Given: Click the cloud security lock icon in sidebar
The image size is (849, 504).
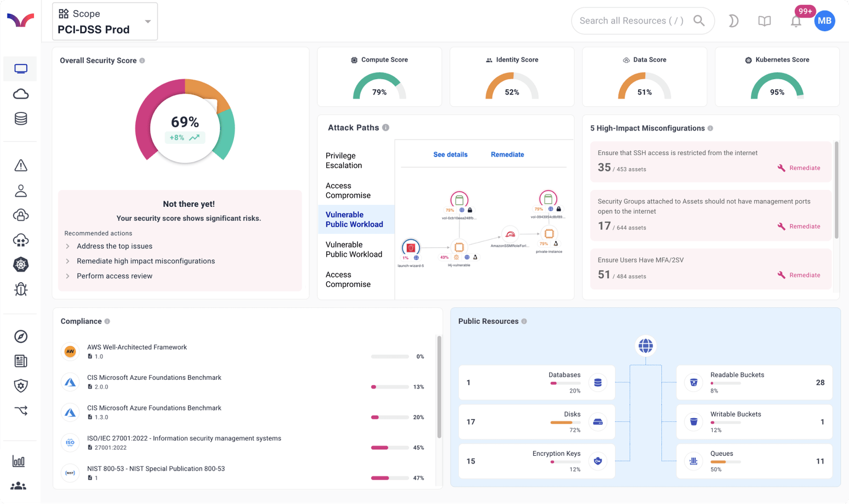Looking at the screenshot, I should (20, 215).
